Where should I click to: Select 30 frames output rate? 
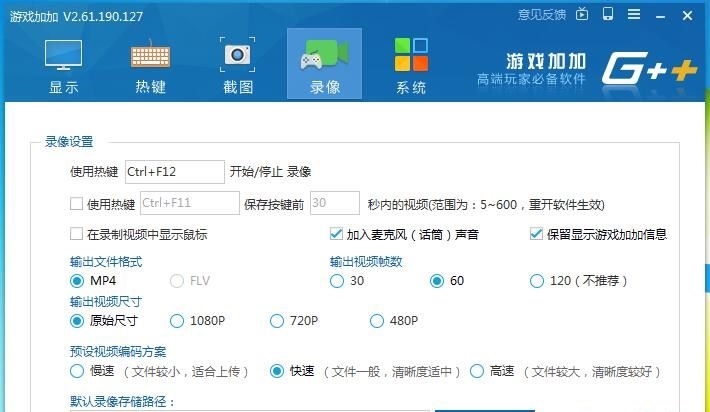click(337, 281)
